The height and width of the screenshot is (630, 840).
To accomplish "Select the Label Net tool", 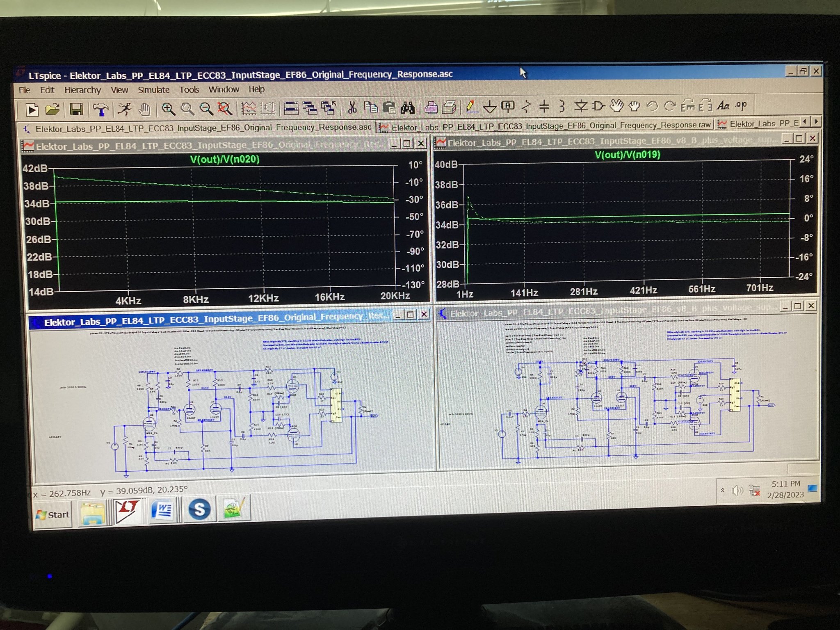I will (x=508, y=107).
